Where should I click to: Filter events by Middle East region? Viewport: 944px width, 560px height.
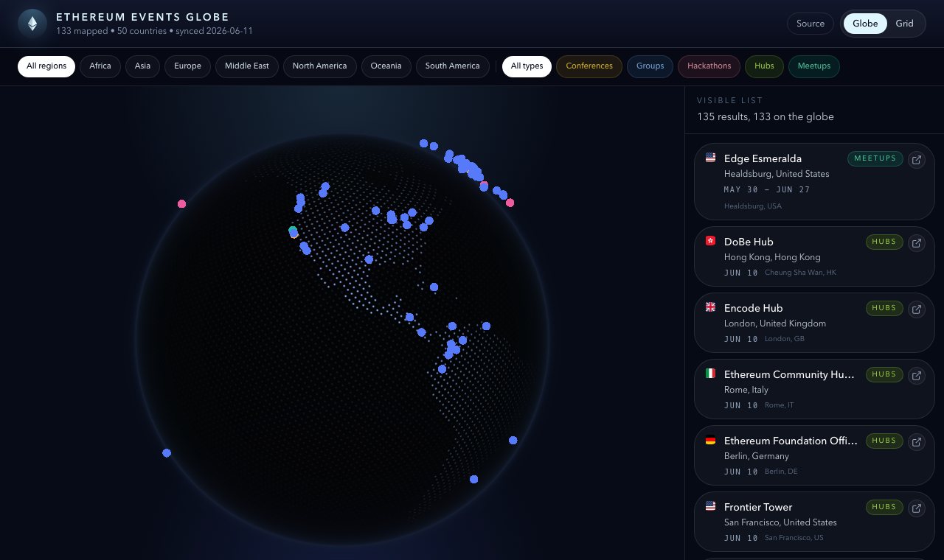[x=247, y=66]
